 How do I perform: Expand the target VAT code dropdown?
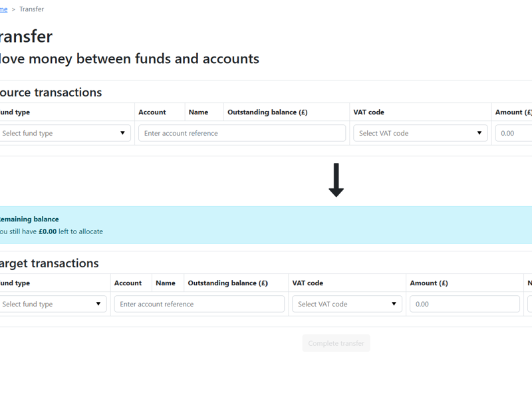[347, 304]
